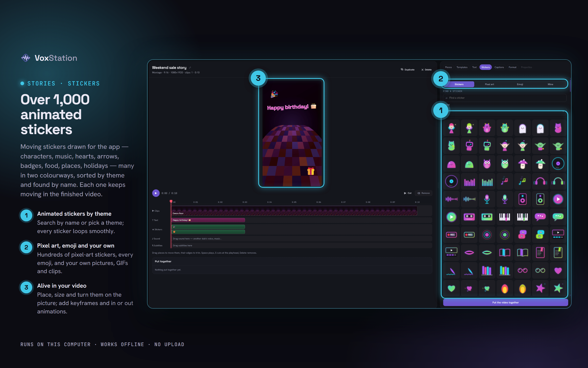The image size is (588, 368).
Task: Add the pink lips sticker
Action: (469, 253)
